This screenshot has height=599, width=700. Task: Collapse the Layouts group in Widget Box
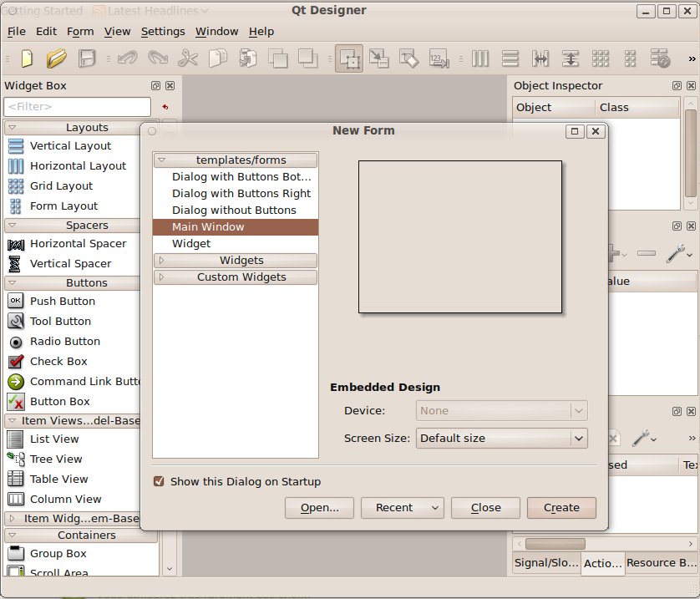(13, 128)
